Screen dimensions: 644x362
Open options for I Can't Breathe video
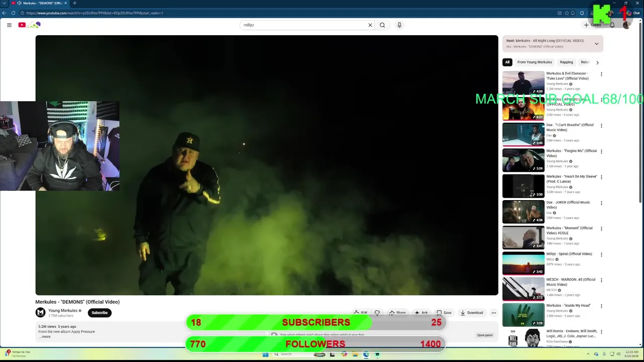click(601, 126)
